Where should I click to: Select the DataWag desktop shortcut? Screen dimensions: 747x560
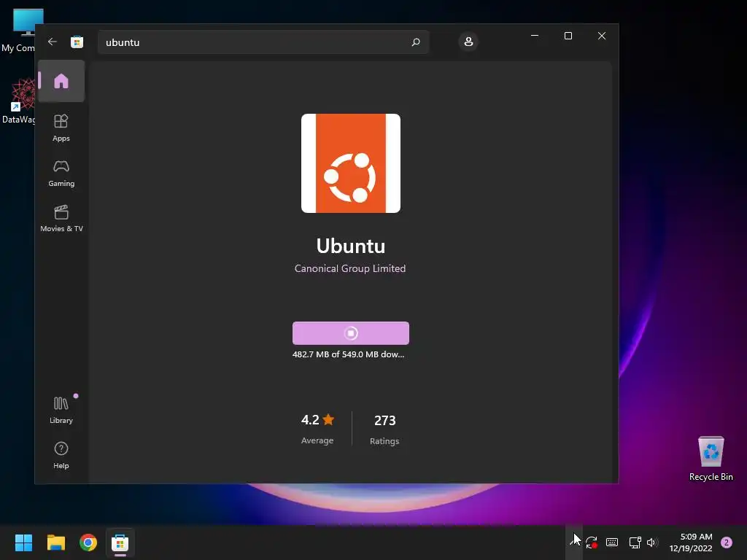18,101
